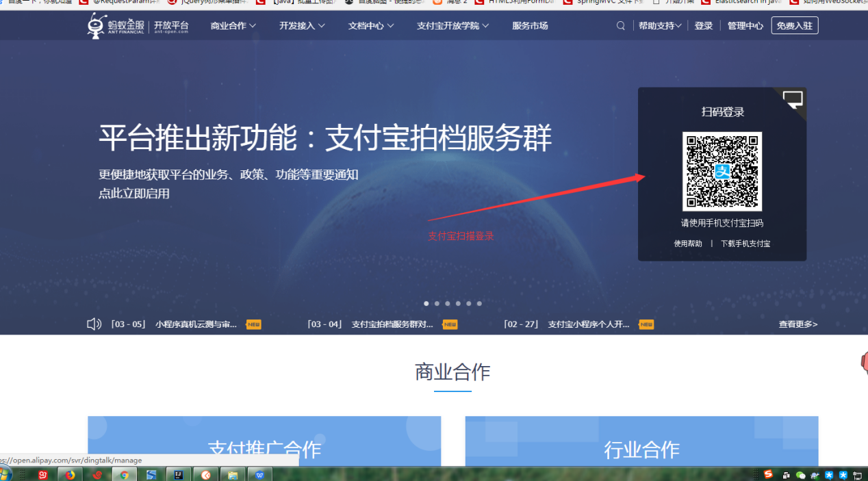Click 点此立即启用 in the banner
Screen dimensions: 868x481
(134, 194)
